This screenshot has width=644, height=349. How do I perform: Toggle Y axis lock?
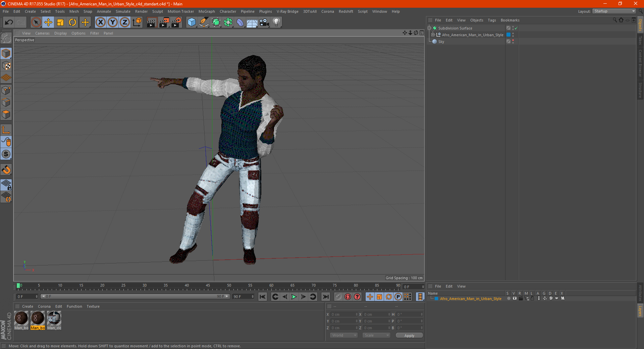pyautogui.click(x=113, y=22)
